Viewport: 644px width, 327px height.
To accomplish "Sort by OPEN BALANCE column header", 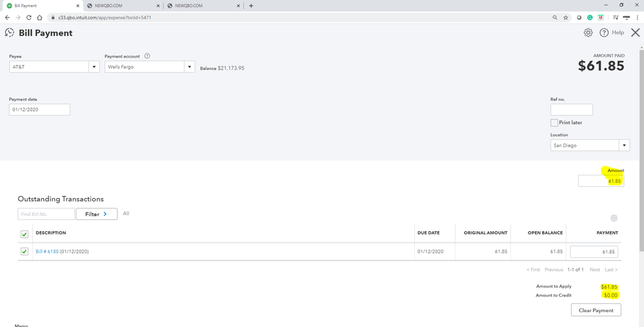I will [545, 233].
